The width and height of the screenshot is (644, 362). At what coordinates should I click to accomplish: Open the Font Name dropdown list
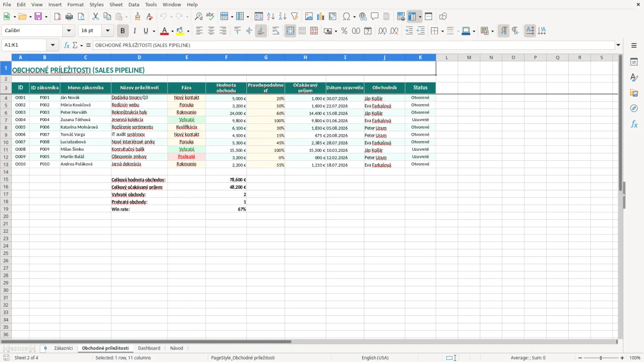pos(68,31)
